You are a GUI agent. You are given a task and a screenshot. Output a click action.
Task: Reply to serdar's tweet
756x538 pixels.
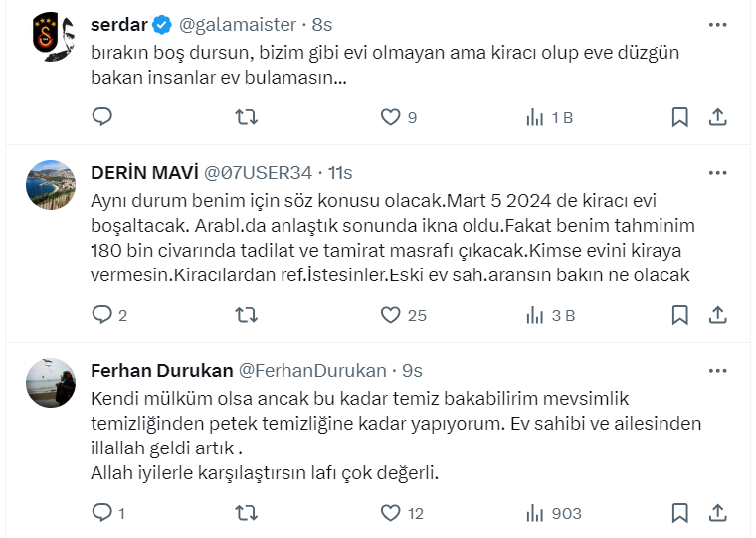(x=102, y=117)
